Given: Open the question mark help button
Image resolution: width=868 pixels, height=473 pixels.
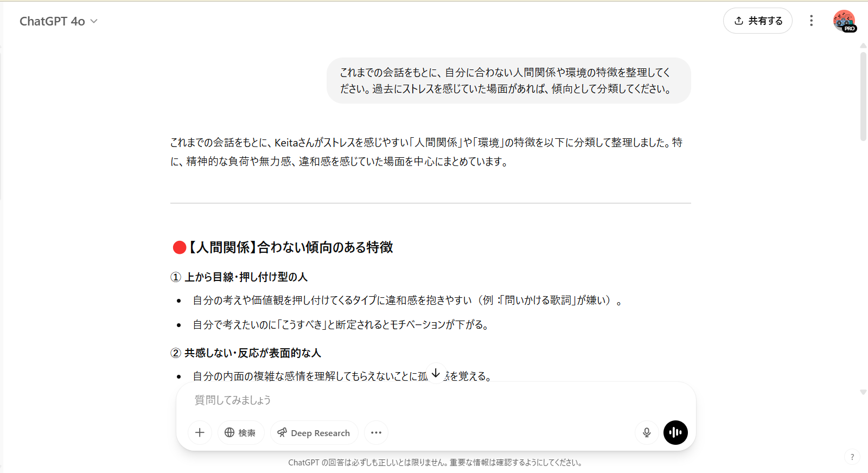Looking at the screenshot, I should click(852, 457).
